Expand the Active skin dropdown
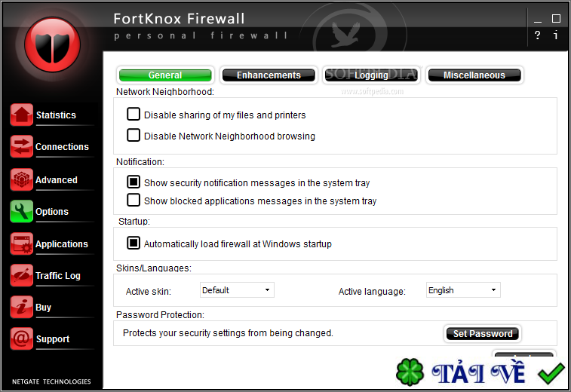Image resolution: width=571 pixels, height=392 pixels. pos(237,290)
